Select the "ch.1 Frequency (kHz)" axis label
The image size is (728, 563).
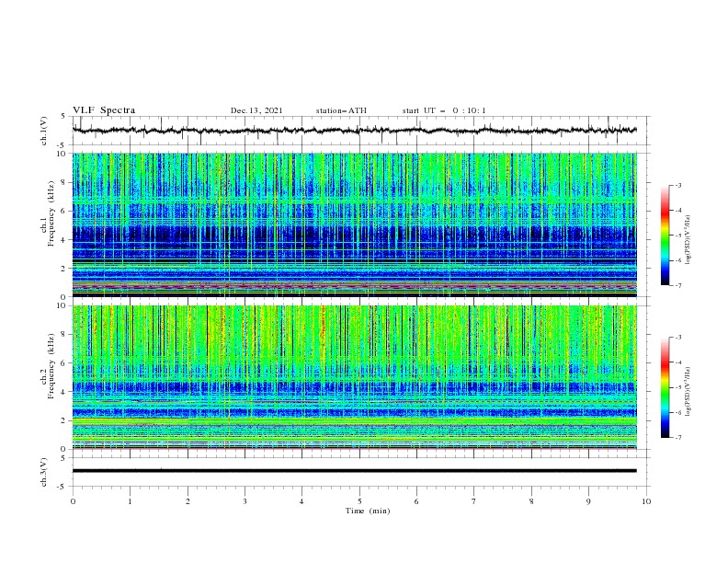[48, 224]
